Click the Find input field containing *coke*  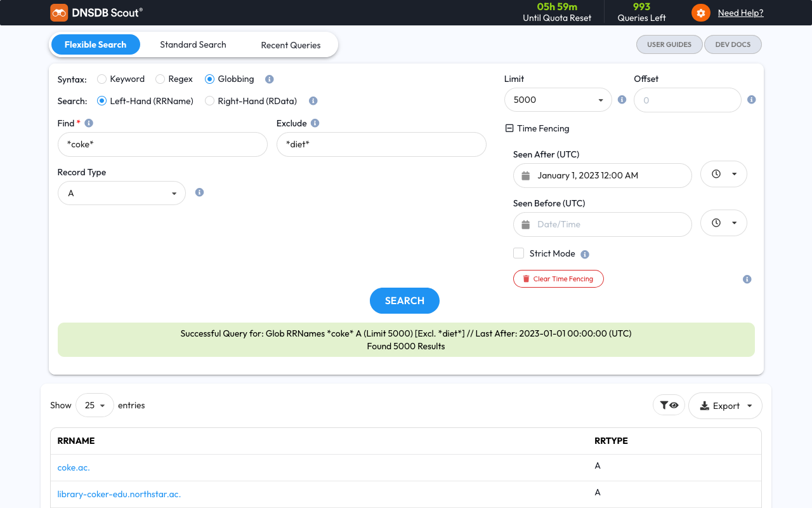point(162,144)
